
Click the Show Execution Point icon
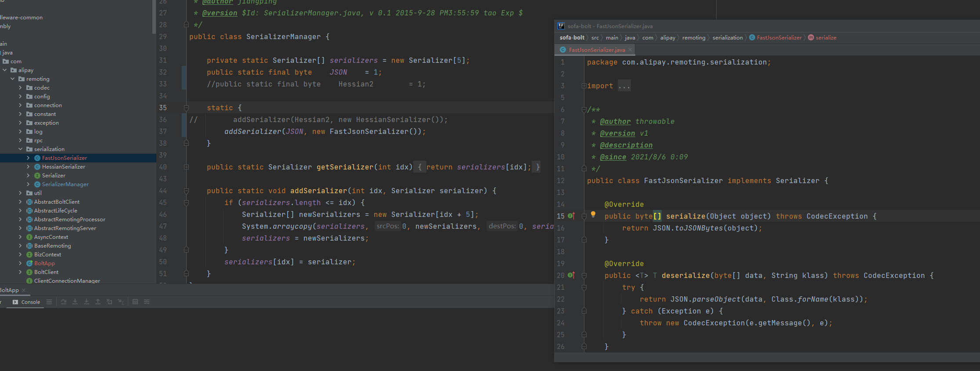(64, 302)
